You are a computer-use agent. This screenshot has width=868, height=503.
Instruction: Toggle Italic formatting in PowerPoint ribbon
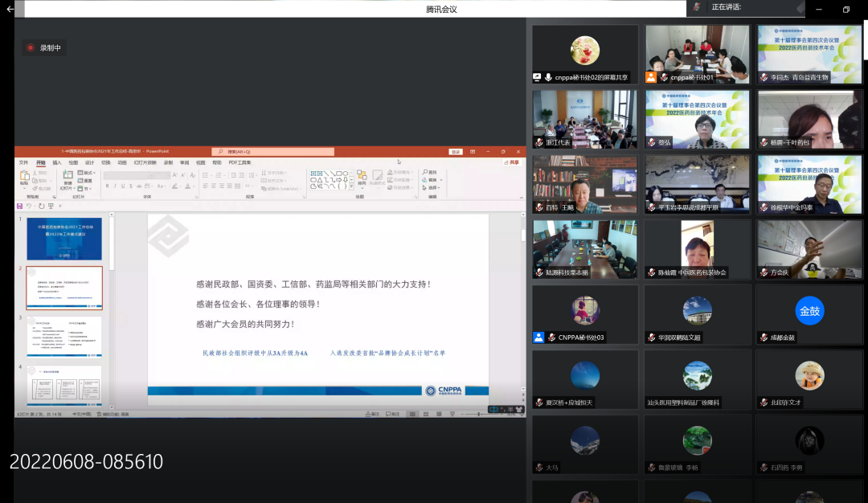coord(115,186)
